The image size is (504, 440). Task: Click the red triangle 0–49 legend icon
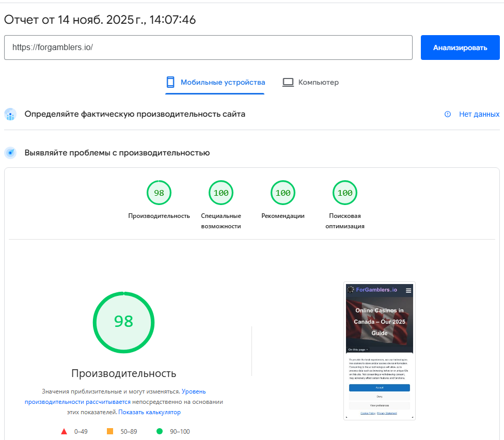(x=64, y=431)
